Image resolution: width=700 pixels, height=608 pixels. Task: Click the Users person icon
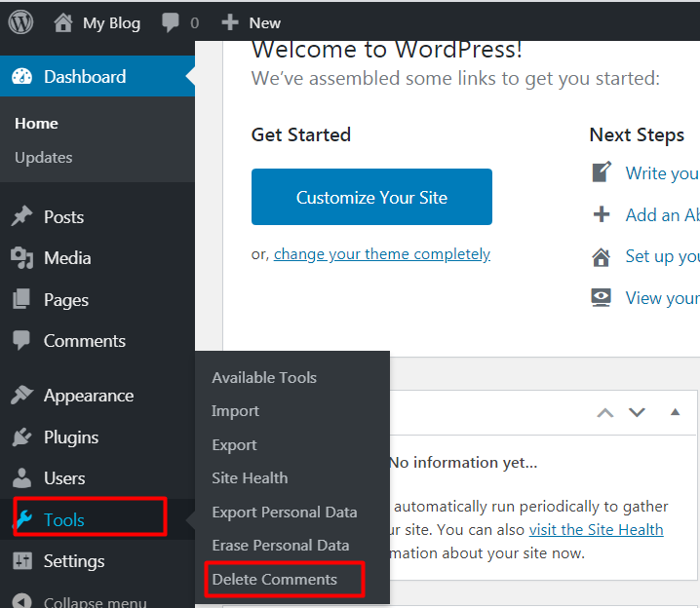[x=21, y=478]
